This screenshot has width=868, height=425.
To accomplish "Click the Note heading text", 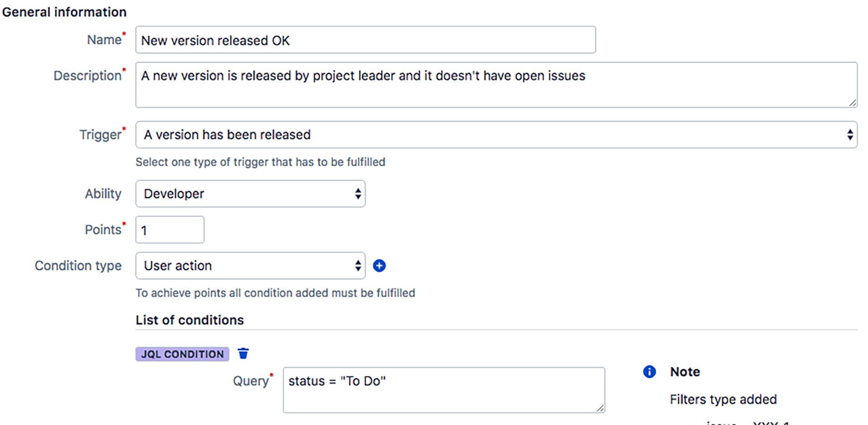I will (685, 372).
